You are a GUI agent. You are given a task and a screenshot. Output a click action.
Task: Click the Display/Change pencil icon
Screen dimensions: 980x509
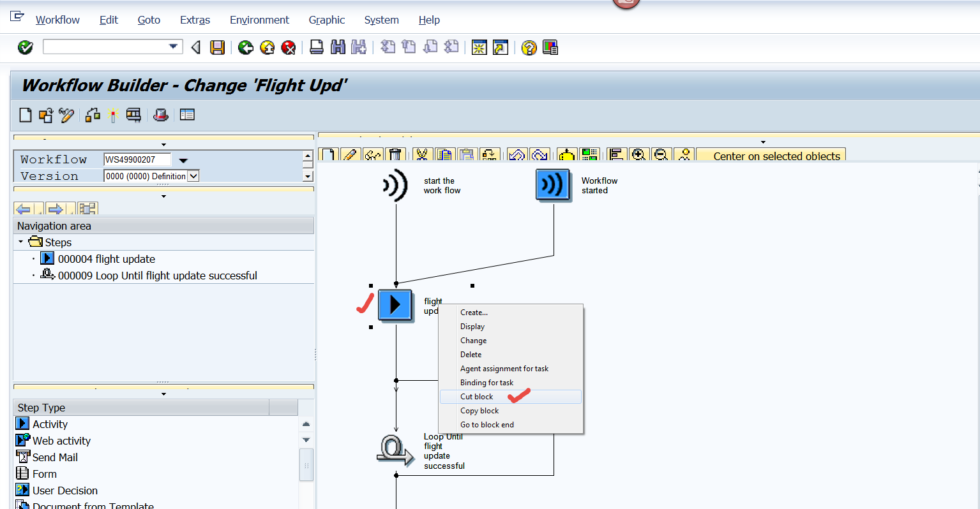click(x=66, y=115)
